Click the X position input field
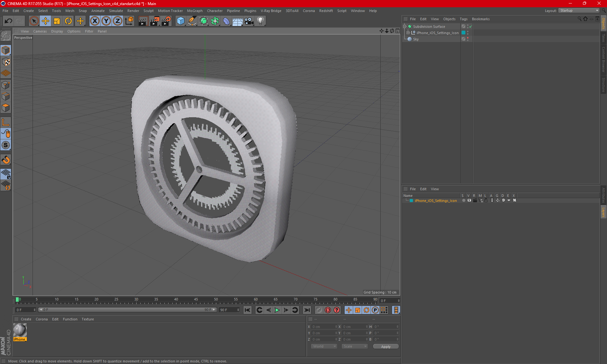607x364 pixels. coord(324,327)
